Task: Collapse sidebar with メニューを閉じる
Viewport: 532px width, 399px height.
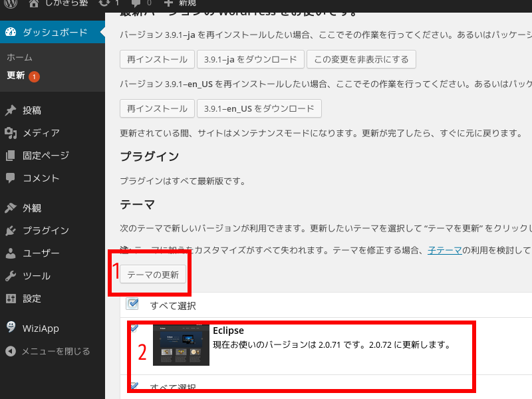Action: [x=55, y=351]
